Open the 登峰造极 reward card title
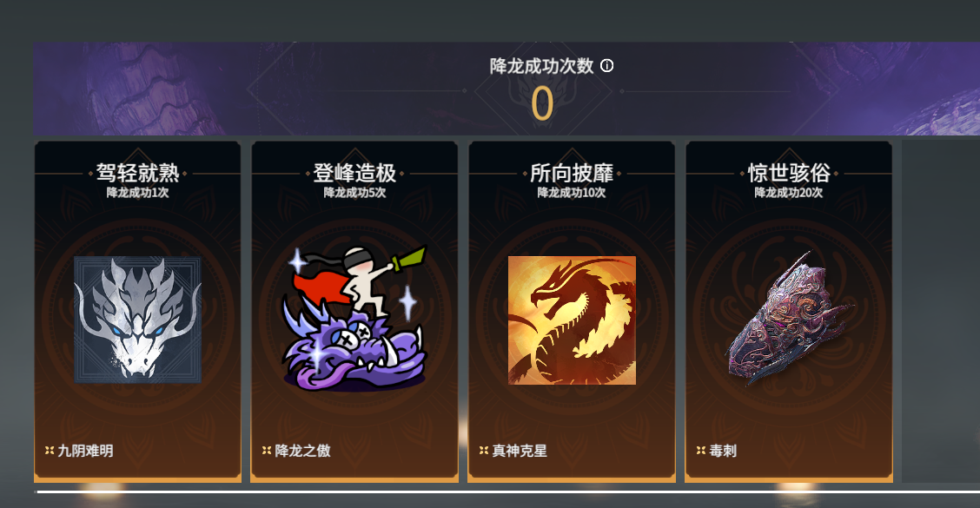Viewport: 980px width, 508px height. click(x=354, y=173)
